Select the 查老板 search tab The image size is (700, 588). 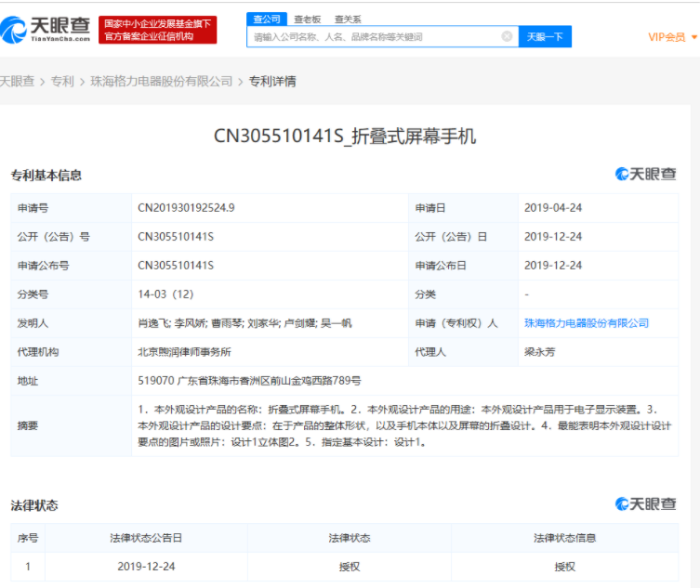[307, 20]
